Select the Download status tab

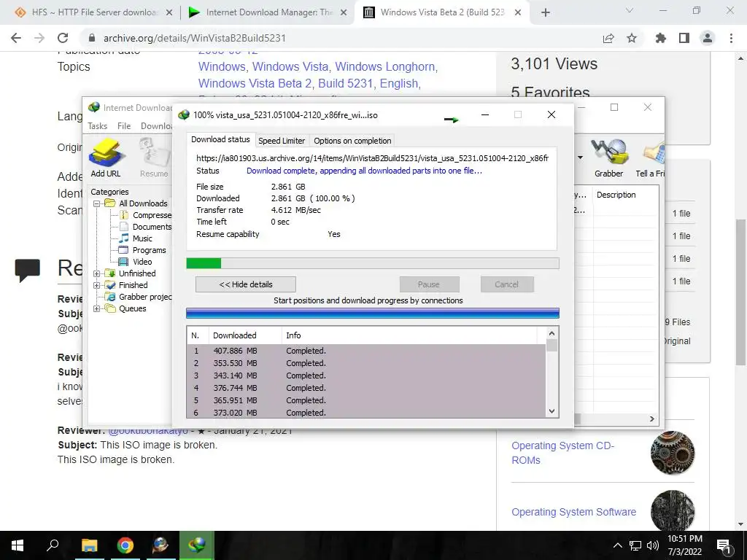point(220,139)
